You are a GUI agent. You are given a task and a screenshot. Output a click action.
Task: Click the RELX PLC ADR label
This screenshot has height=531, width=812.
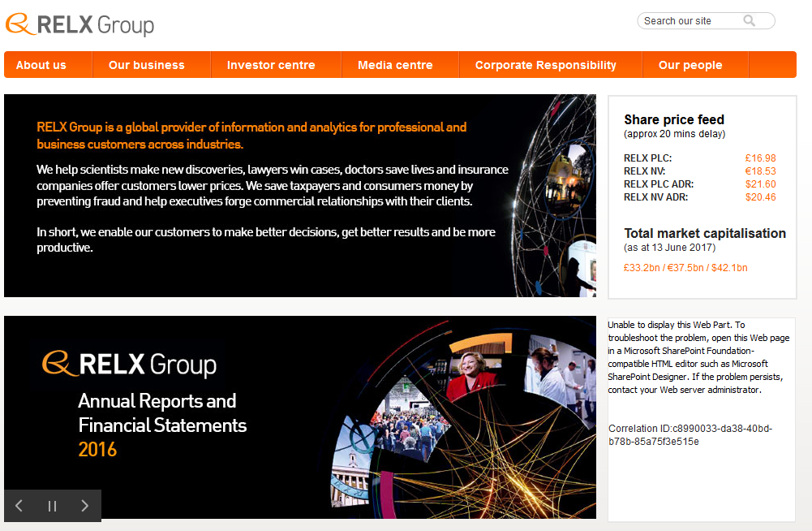tap(659, 184)
